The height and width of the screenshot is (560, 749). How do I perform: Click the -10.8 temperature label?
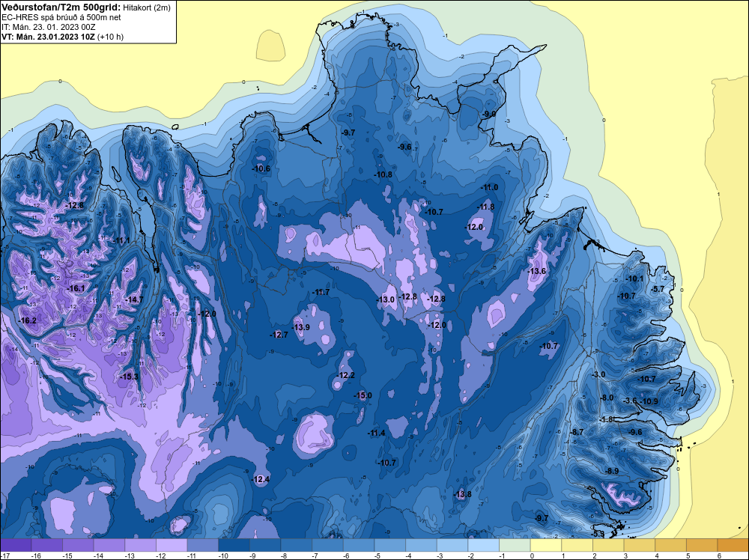tap(383, 174)
